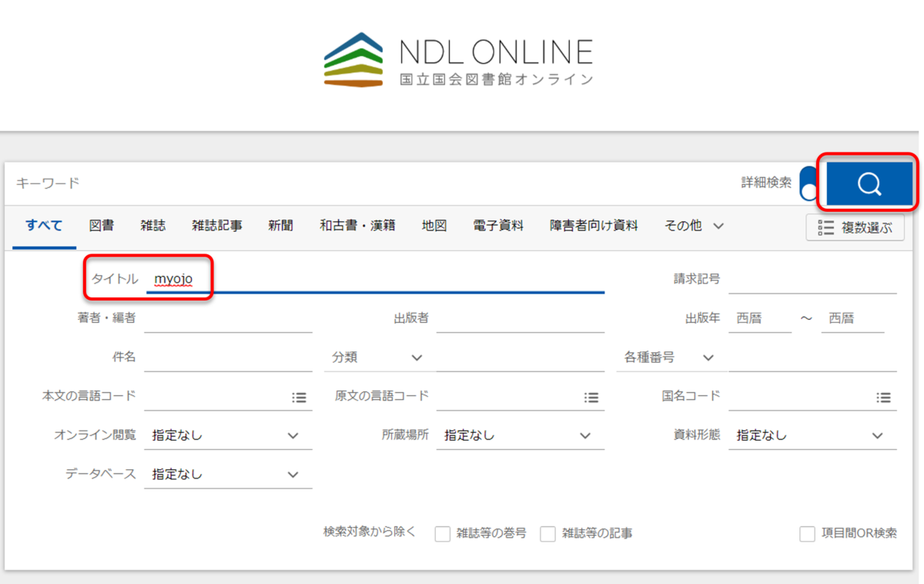Open the 資料形態 dropdown
Screen dimensions: 924x584
(812, 435)
